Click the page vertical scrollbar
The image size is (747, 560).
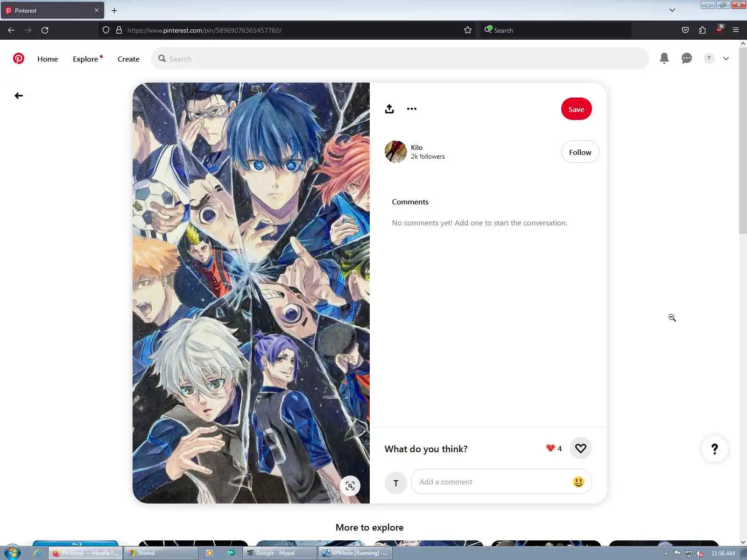click(743, 140)
